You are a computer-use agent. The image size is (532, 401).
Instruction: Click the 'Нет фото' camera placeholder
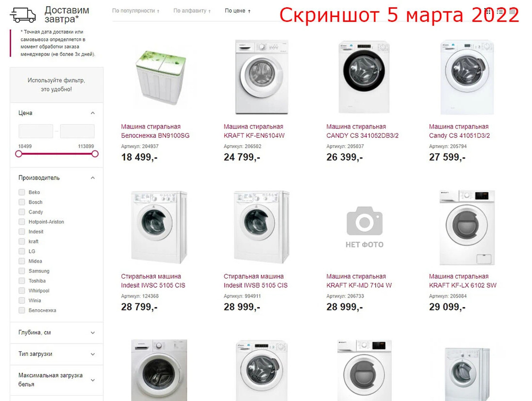tap(365, 227)
